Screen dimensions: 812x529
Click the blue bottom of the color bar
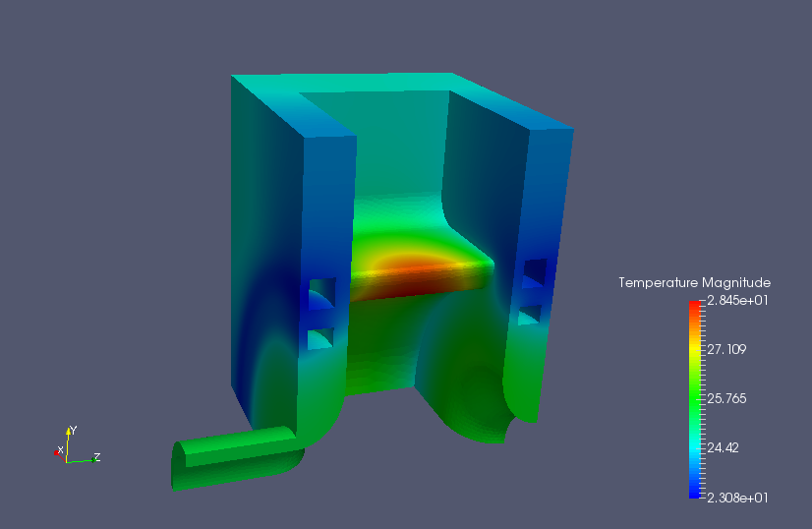pyautogui.click(x=694, y=493)
